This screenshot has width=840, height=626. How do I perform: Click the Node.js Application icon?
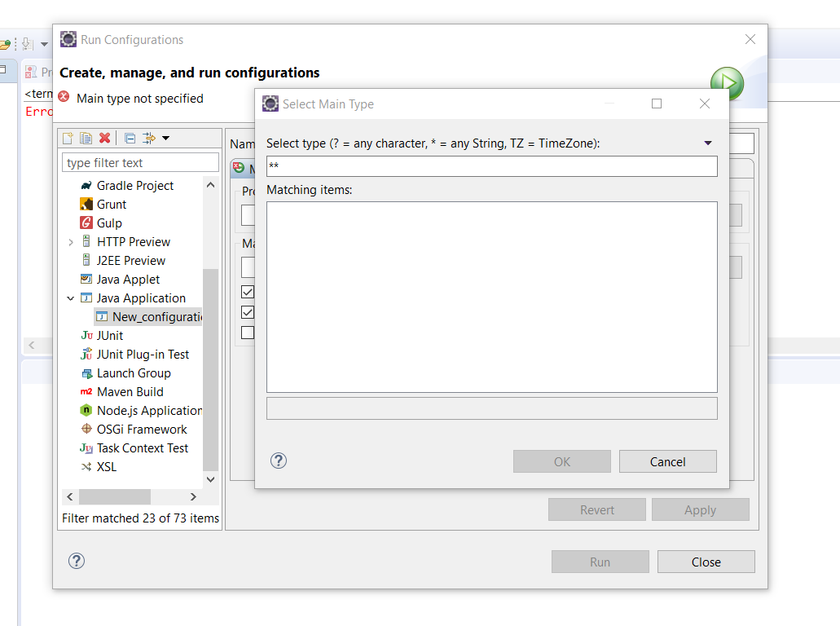[86, 411]
